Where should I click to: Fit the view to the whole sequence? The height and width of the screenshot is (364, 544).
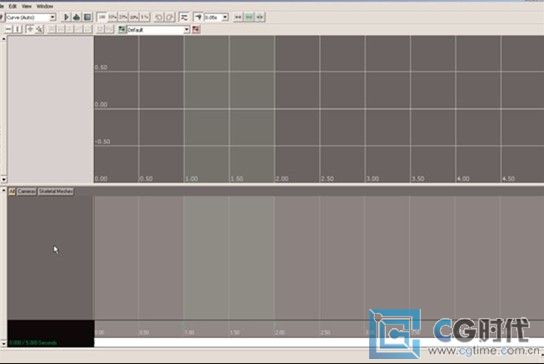[238, 17]
